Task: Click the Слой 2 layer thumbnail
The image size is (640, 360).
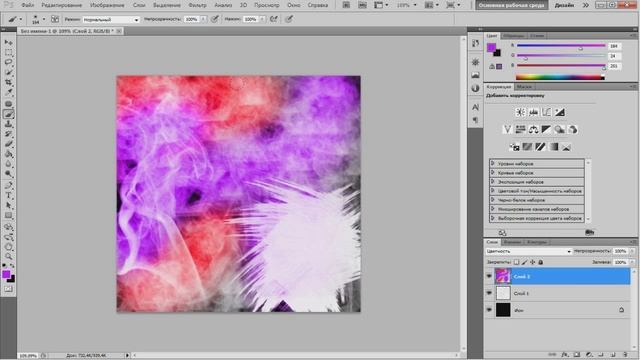Action: tap(503, 276)
